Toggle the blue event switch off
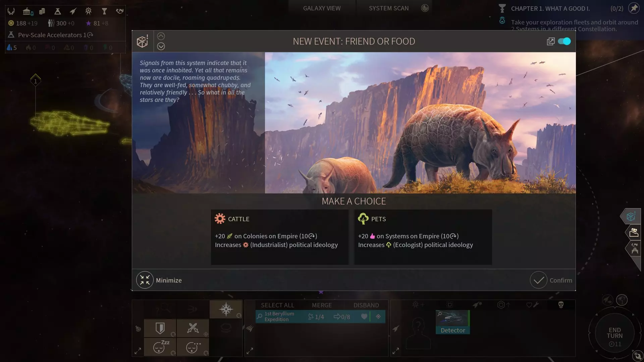 564,41
